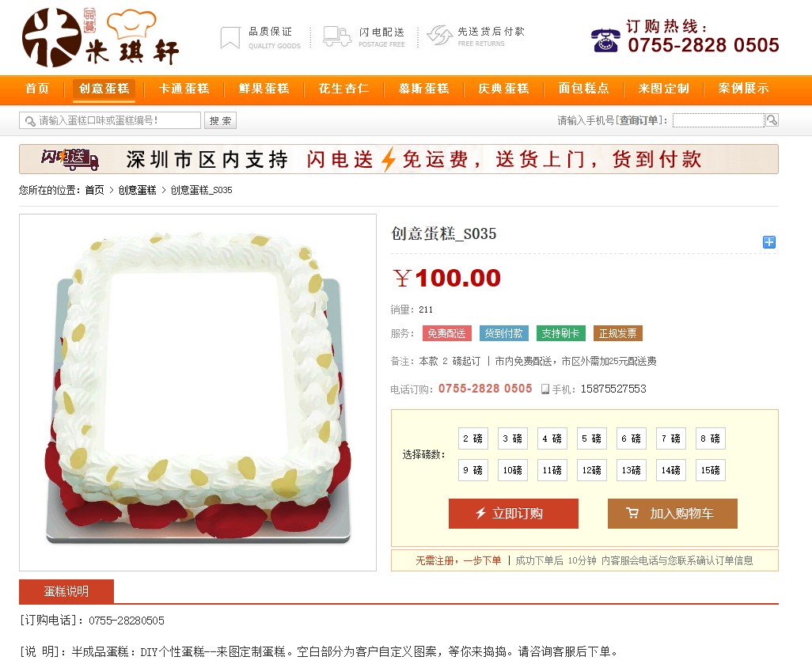Select the 2 磅 weight option
This screenshot has width=812, height=668.
pyautogui.click(x=472, y=438)
